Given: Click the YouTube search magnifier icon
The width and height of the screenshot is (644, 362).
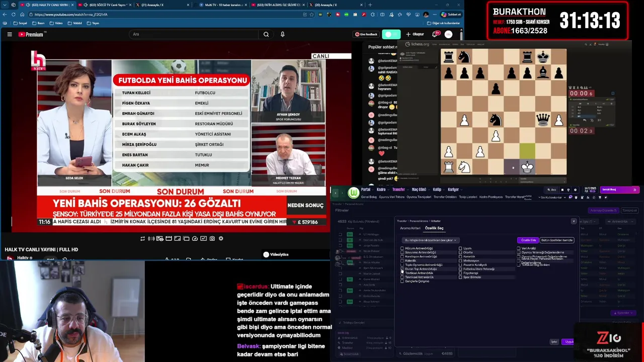Looking at the screenshot, I should [x=266, y=34].
